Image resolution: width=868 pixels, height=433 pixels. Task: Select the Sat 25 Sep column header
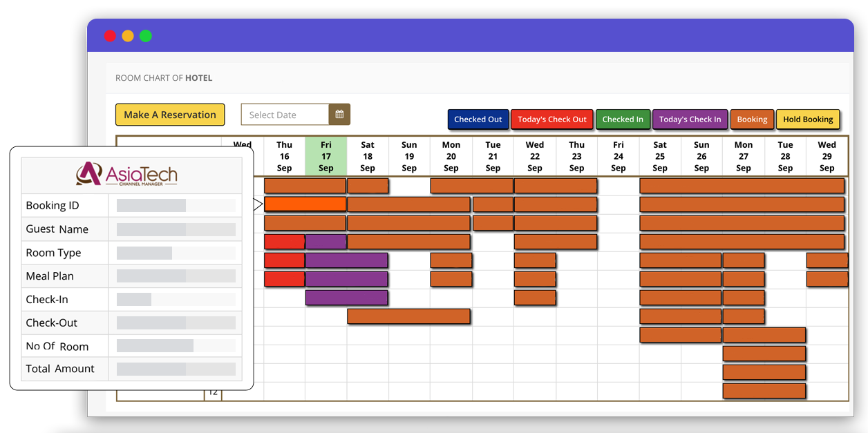pyautogui.click(x=660, y=156)
